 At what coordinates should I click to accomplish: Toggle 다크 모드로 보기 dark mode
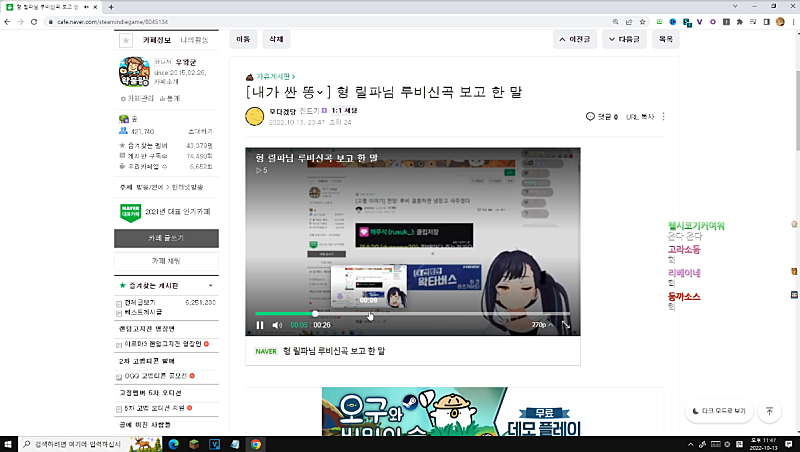pos(719,411)
